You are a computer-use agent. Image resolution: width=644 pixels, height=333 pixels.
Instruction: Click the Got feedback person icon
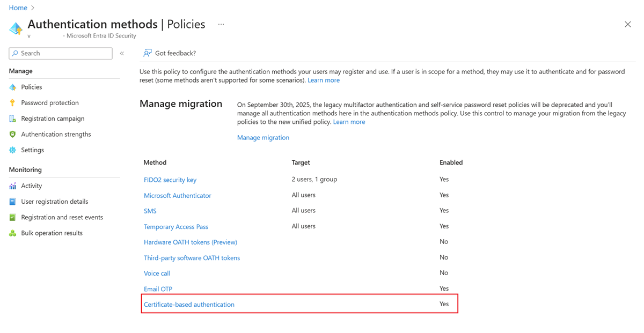coord(147,53)
